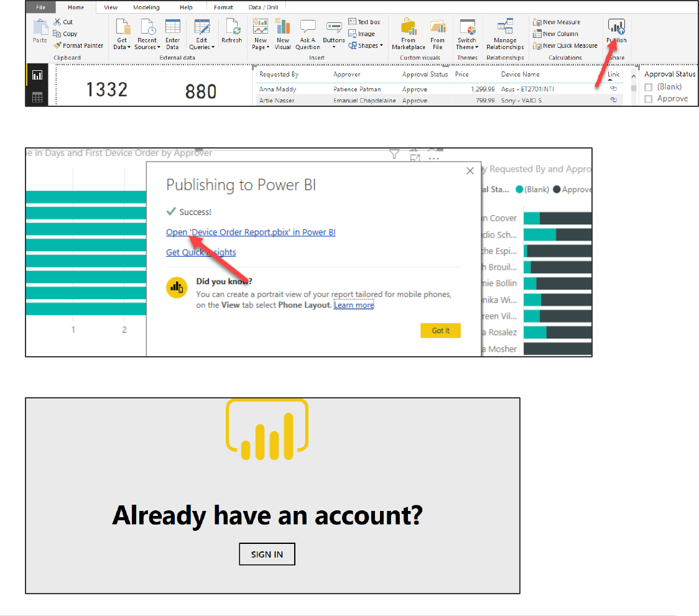Screen dimensions: 699x616
Task: Insert a Text box
Action: point(364,22)
